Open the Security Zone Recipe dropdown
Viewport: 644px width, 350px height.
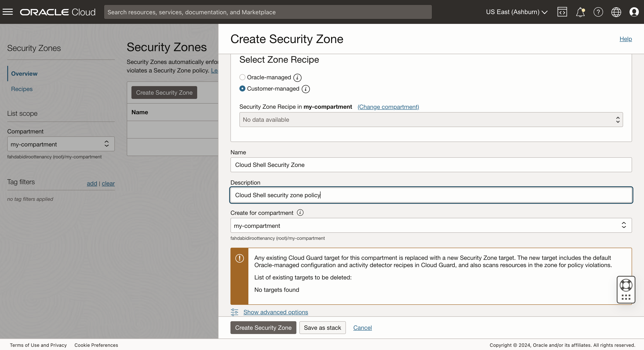[431, 120]
